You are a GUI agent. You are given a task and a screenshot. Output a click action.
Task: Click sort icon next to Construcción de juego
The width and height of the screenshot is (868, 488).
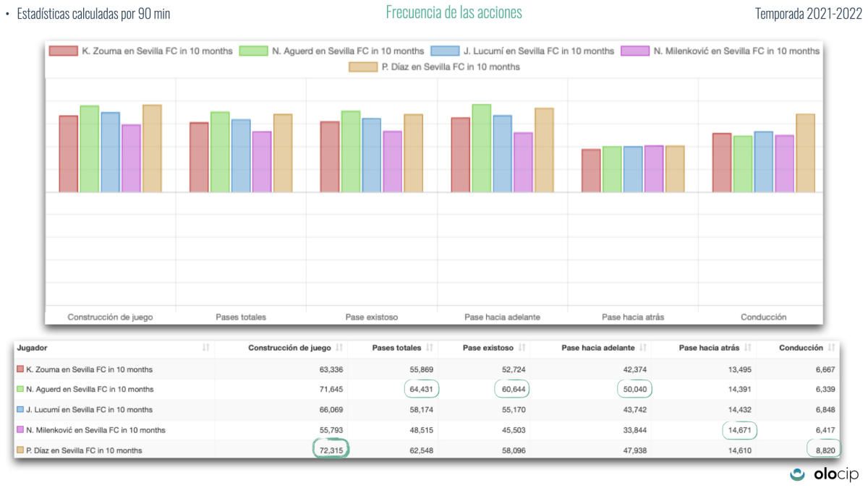[339, 348]
